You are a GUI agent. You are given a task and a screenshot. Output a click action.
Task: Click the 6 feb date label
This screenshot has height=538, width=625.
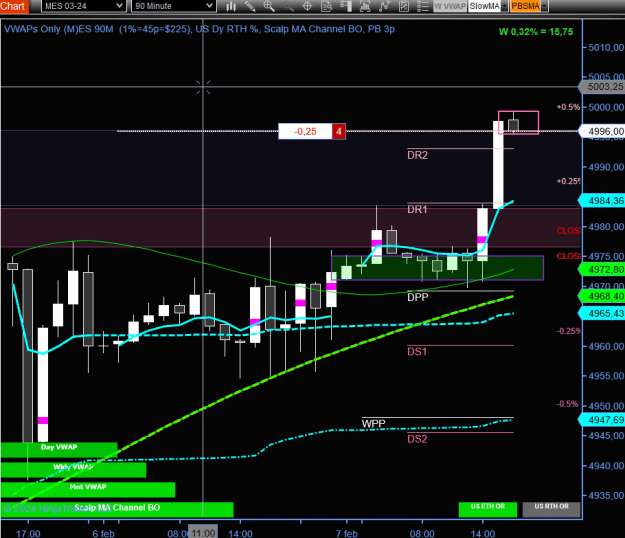(103, 533)
